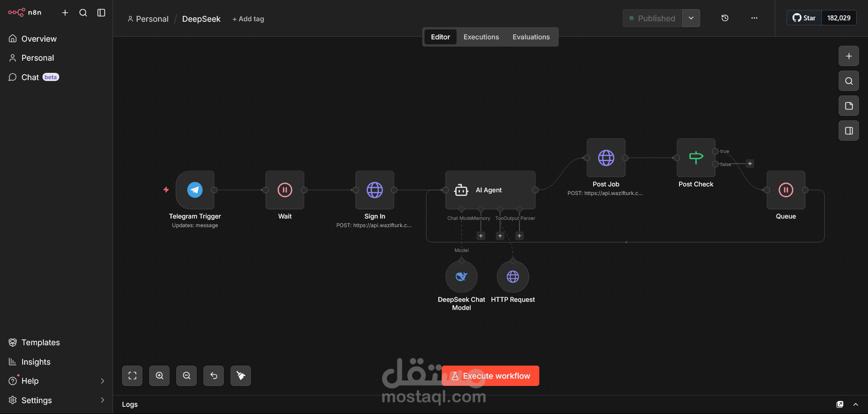Viewport: 868px width, 414px height.
Task: Open the publish options dropdown arrow
Action: (x=691, y=18)
